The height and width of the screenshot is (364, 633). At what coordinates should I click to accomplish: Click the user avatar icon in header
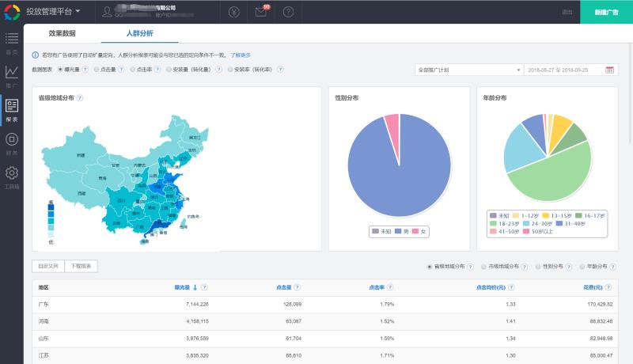click(x=107, y=12)
